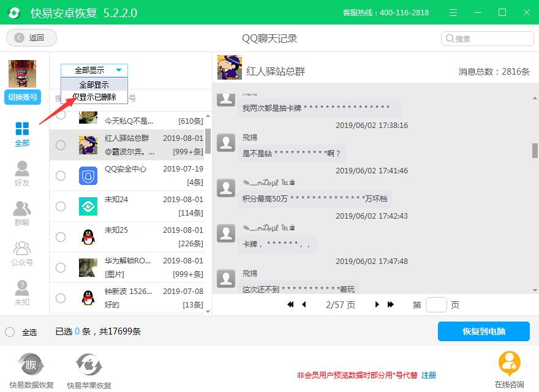Click the 返回 back button
Viewport: 539px width, 392px height.
[31, 38]
